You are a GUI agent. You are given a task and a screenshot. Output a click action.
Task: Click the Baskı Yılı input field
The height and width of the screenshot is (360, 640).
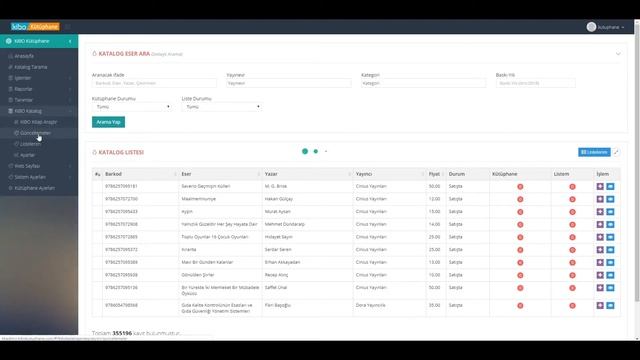coord(536,83)
